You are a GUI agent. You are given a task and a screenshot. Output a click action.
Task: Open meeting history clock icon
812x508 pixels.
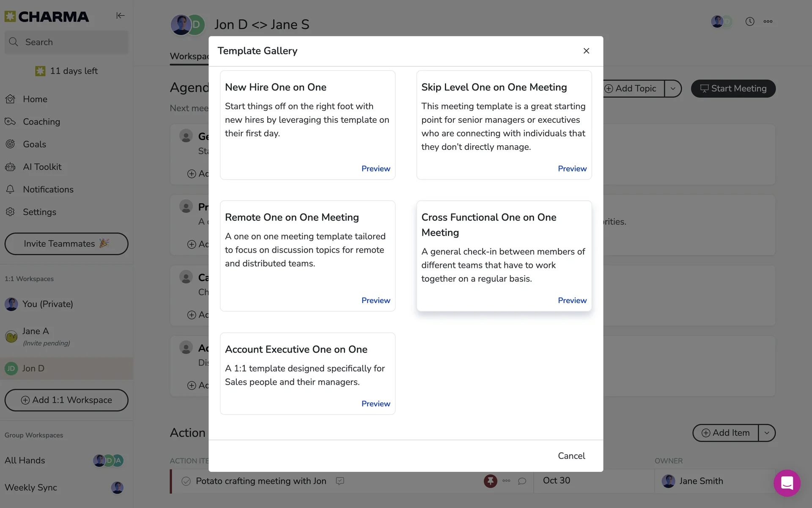pyautogui.click(x=749, y=22)
